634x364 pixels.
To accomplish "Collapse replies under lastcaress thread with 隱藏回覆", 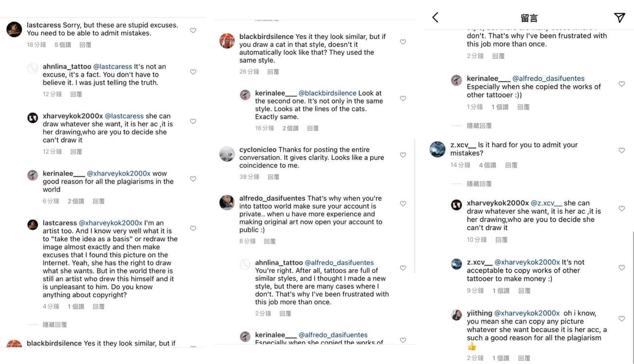I will coord(54,325).
